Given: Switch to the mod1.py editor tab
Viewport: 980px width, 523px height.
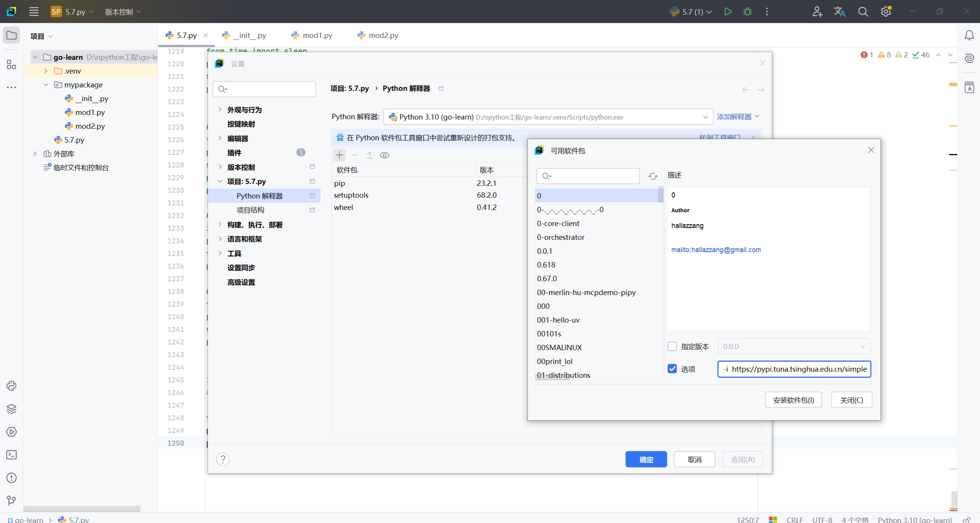Looking at the screenshot, I should 312,35.
